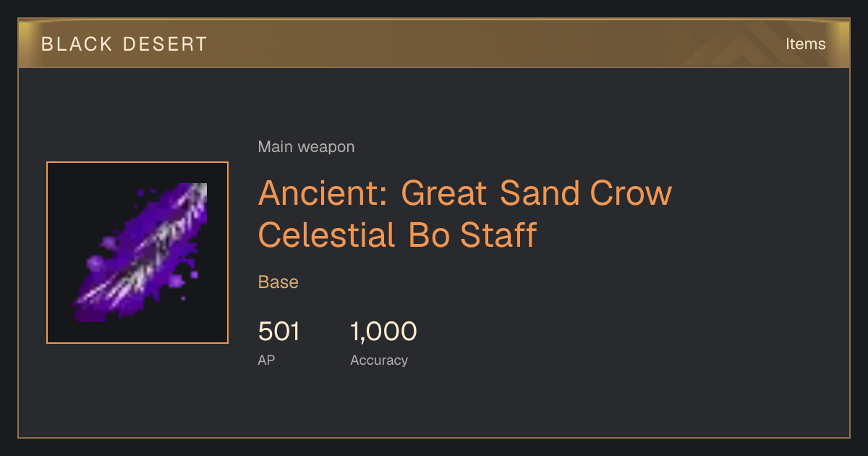868x456 pixels.
Task: Click the 1,000 Accuracy value
Action: [x=383, y=332]
